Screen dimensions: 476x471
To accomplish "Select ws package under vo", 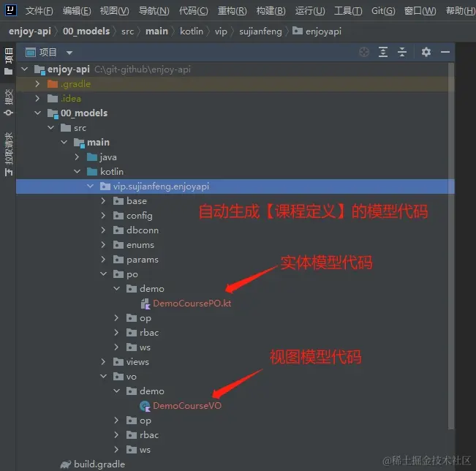I will (235, 450).
